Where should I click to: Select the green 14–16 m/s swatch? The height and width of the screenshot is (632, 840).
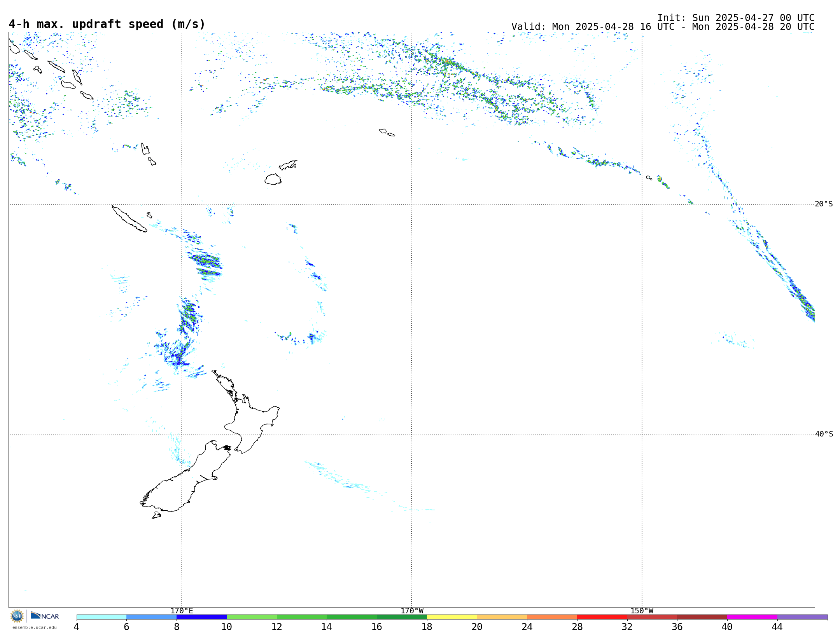[352, 617]
